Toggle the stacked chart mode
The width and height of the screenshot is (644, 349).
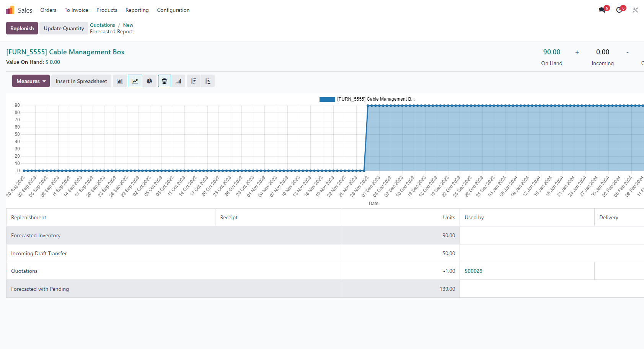tap(165, 81)
